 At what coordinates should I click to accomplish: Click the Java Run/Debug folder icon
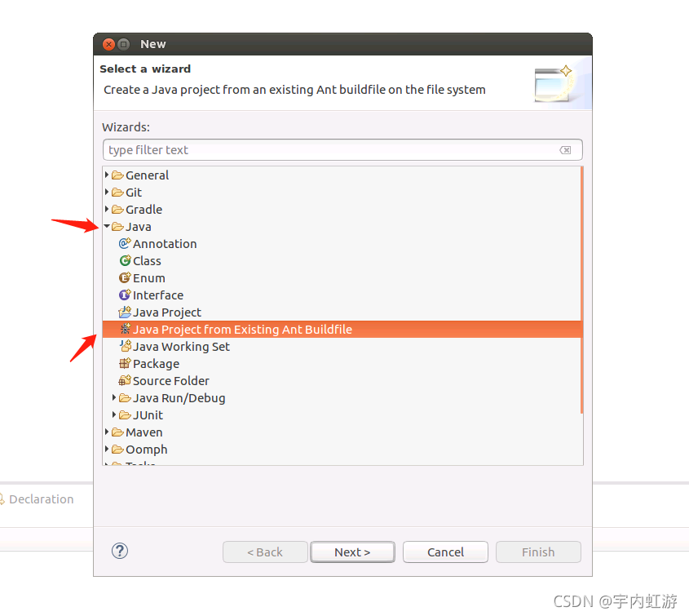125,398
